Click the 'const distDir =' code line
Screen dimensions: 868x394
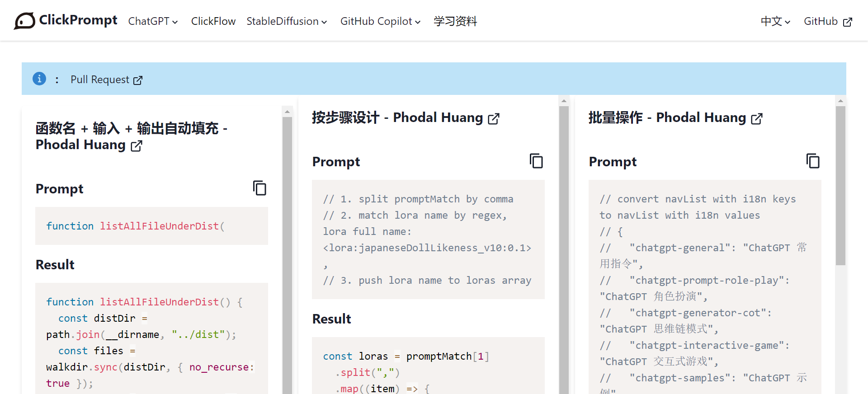tap(103, 318)
